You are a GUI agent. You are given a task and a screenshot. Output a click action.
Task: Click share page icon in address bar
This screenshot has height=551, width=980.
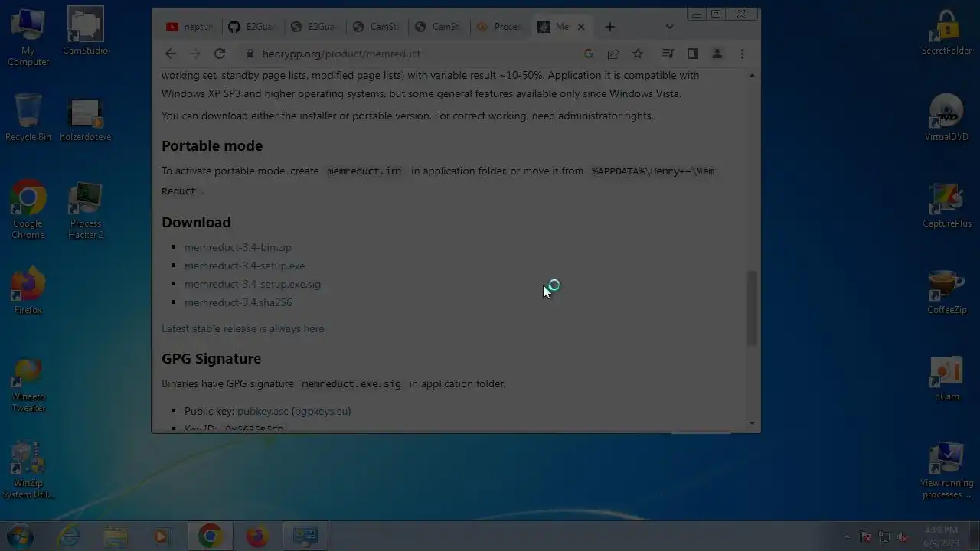[x=613, y=54]
